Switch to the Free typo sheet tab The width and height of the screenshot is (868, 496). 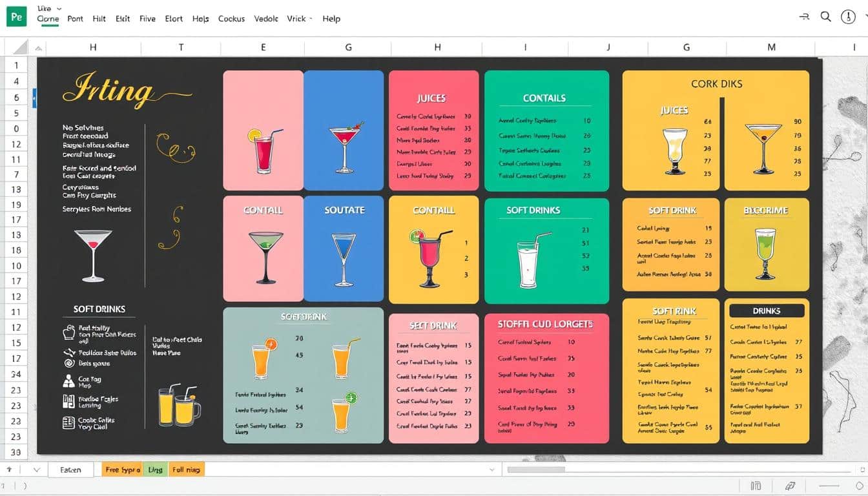pos(123,470)
